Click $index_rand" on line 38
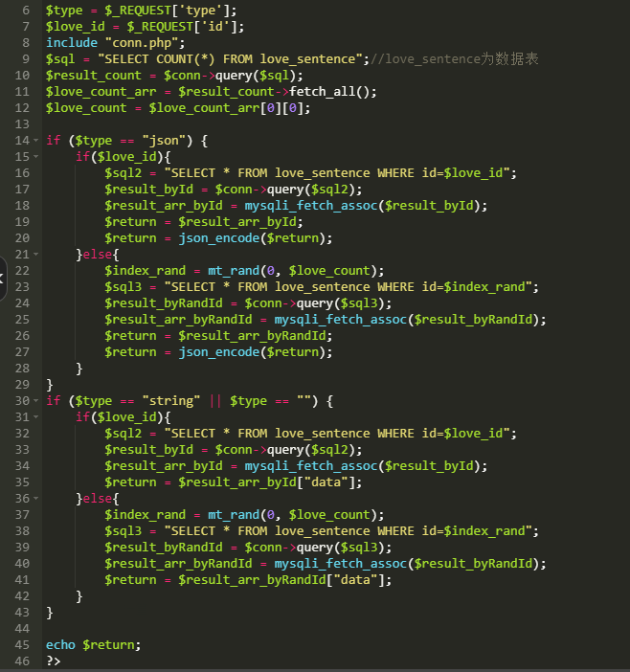 [487, 531]
